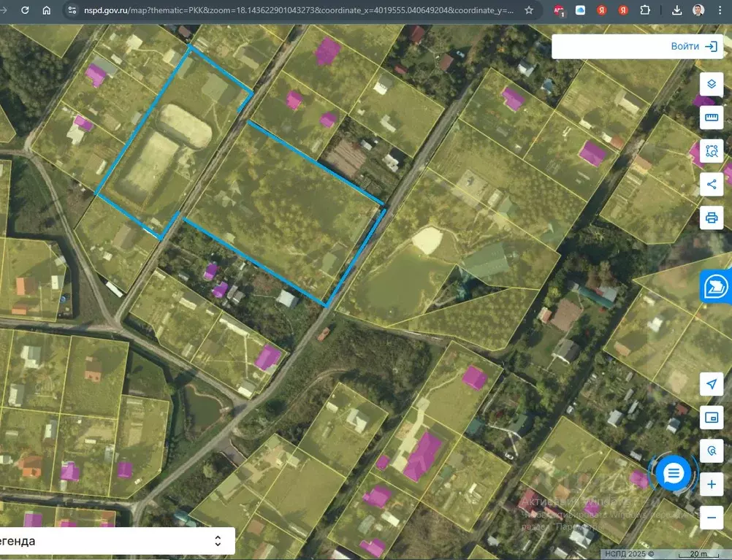Viewport: 732px width, 560px height.
Task: Open the browser downloads panel
Action: (x=677, y=10)
